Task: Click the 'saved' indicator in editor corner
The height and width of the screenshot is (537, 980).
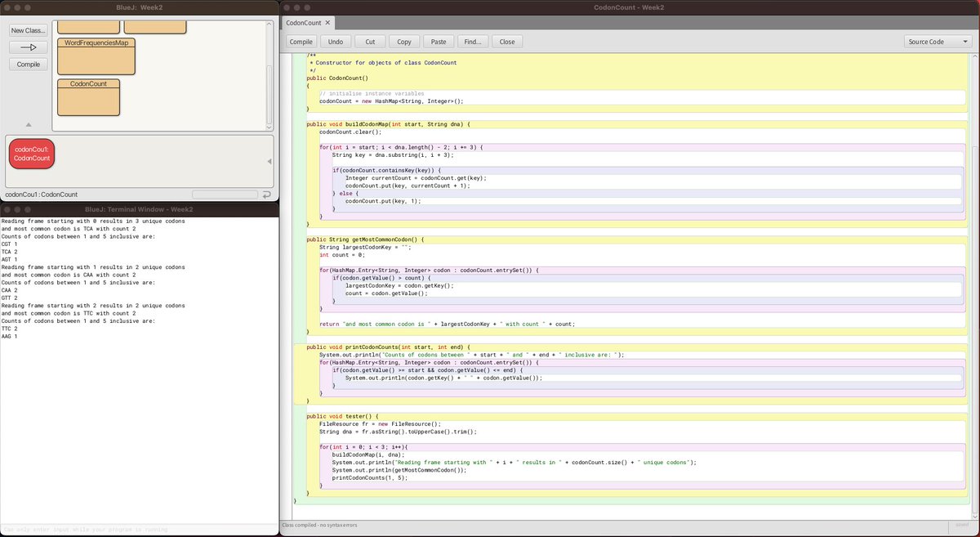Action: 961,525
